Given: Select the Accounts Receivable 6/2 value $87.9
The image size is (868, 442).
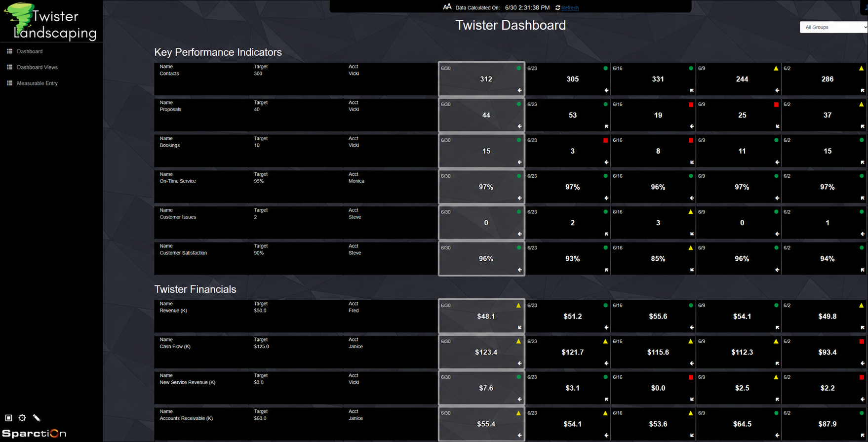Looking at the screenshot, I should tap(828, 424).
